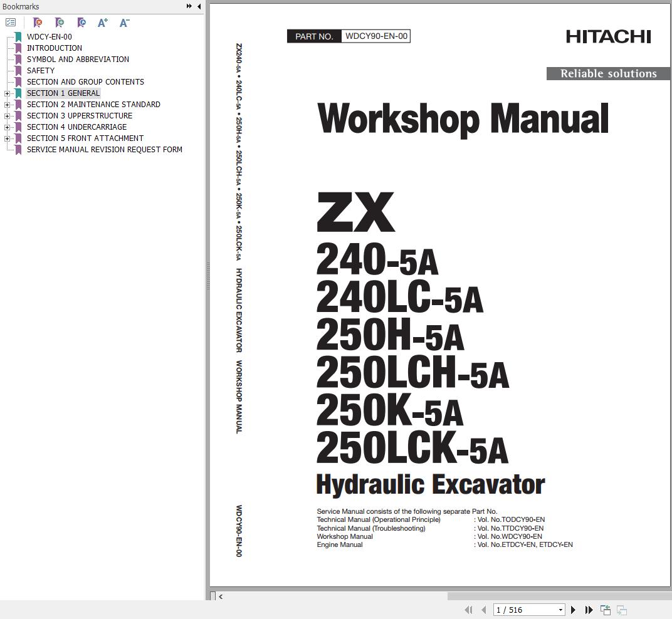672x619 pixels.
Task: Click the teal bookmark icon of SECTION 1 GENERAL
Action: tap(18, 93)
